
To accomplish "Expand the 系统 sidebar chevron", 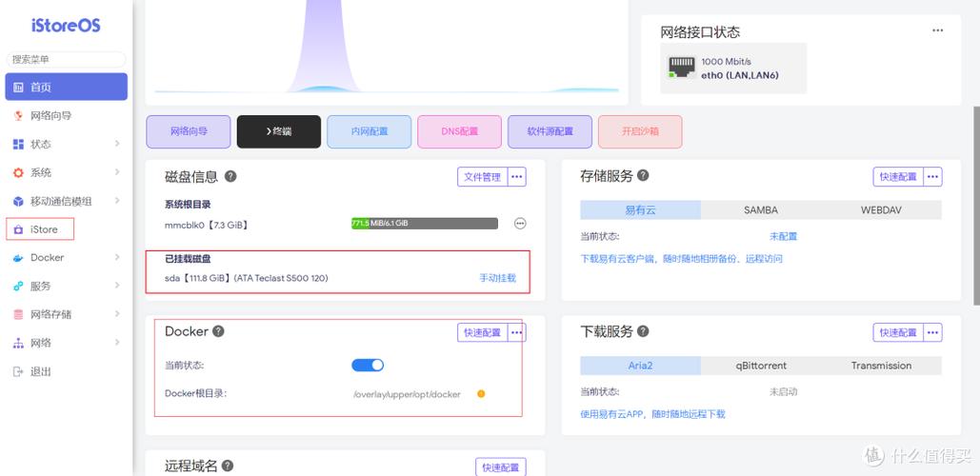I will coord(117,171).
